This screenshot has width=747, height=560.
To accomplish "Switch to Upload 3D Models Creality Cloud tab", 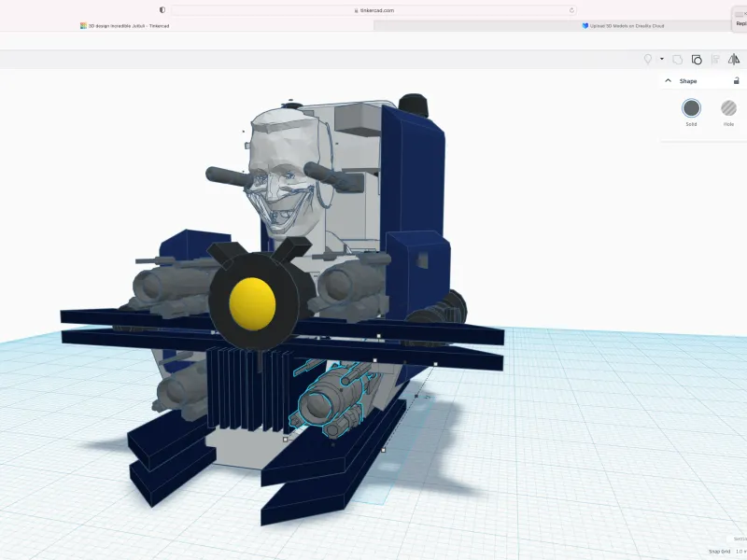I will (623, 26).
